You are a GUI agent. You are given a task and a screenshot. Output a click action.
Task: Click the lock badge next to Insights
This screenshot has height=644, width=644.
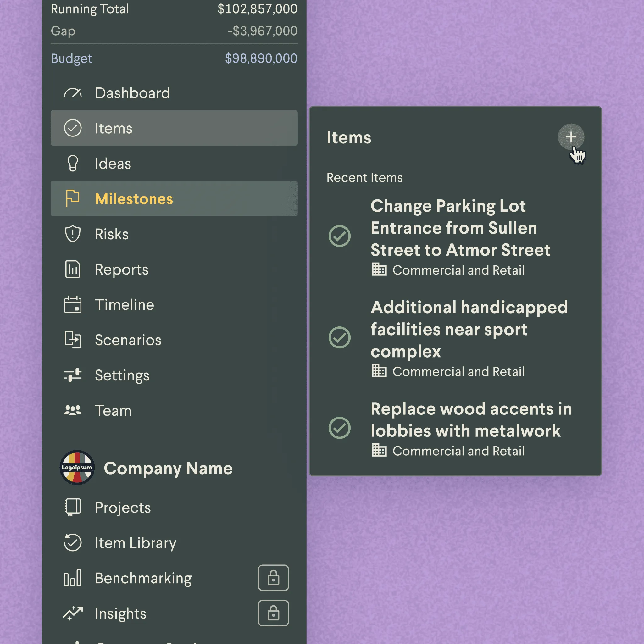point(273,613)
